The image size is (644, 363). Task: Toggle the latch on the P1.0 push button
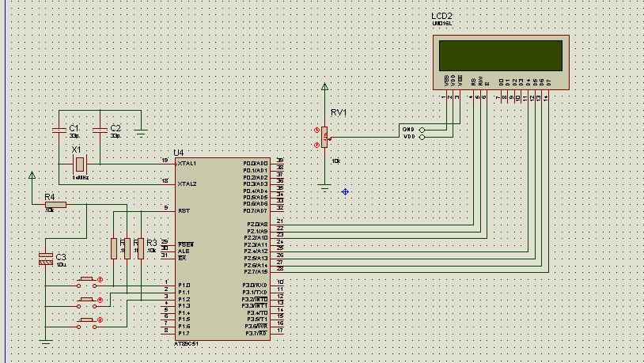click(x=100, y=280)
